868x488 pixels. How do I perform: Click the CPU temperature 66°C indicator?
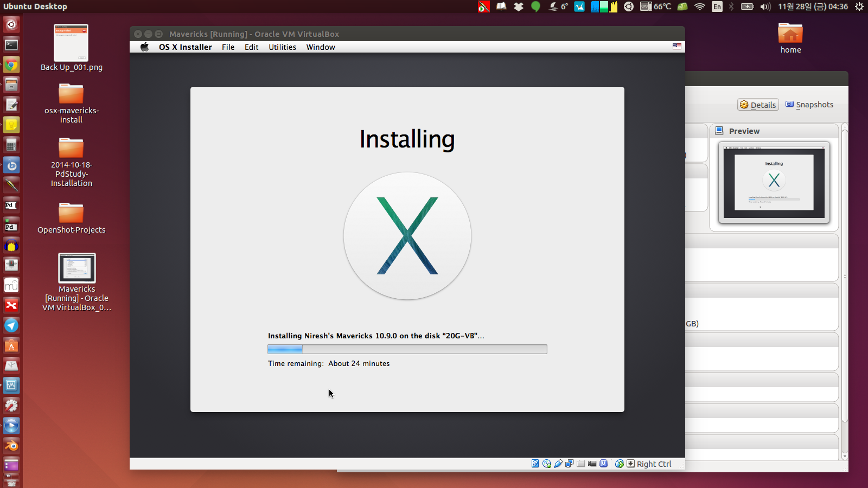656,7
